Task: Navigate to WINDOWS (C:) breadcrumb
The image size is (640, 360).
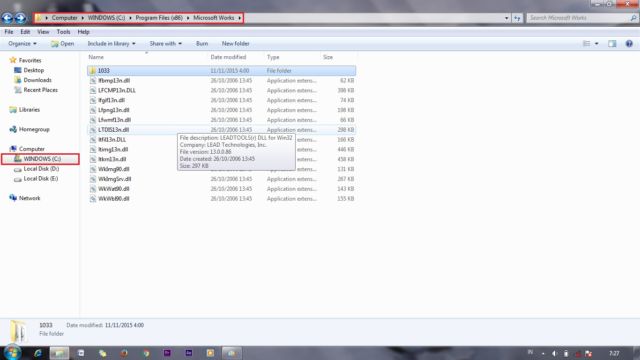Action: [x=107, y=18]
